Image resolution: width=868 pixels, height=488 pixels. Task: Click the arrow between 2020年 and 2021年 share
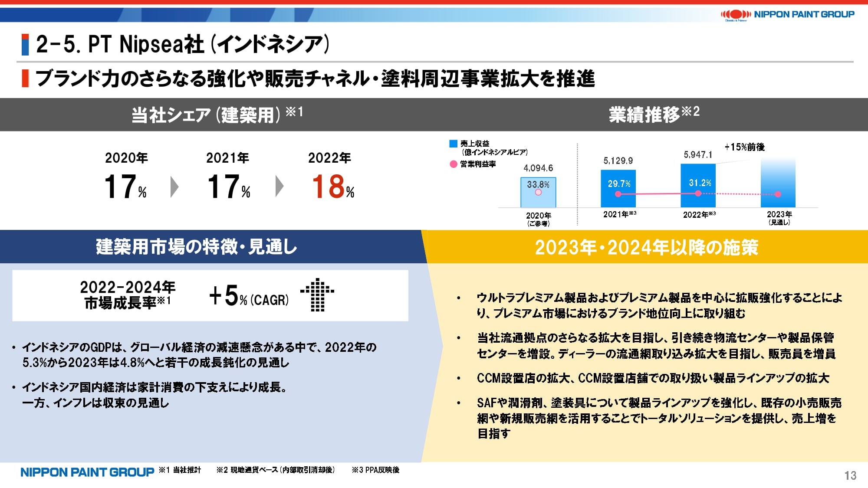(x=174, y=187)
